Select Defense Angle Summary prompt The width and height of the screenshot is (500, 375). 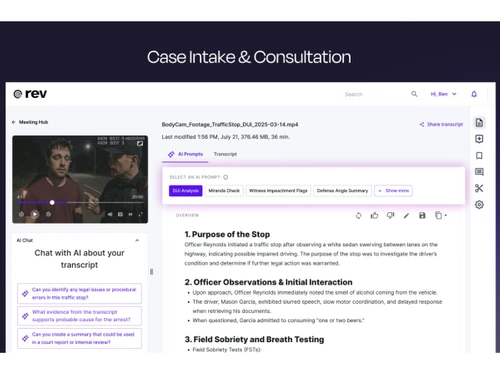(x=342, y=191)
